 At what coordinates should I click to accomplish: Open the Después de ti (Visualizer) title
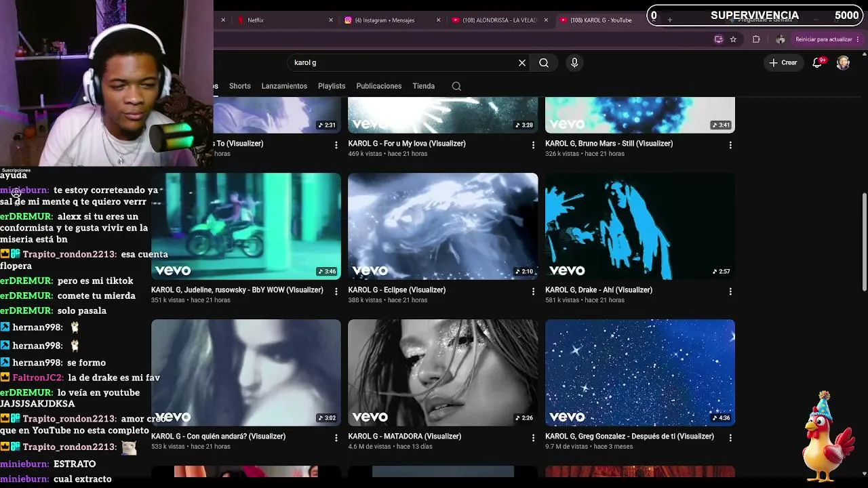629,436
